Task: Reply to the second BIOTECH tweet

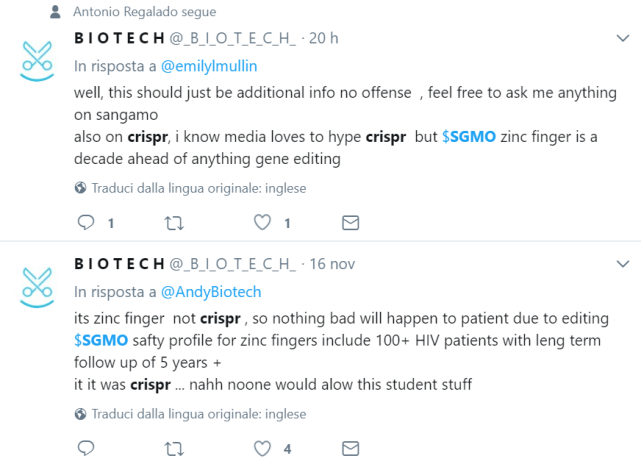Action: point(86,448)
